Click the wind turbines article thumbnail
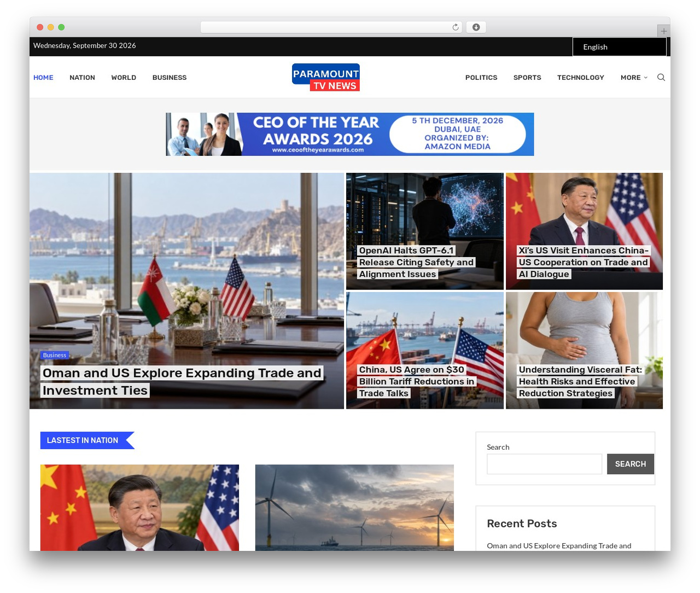Screen dimensions: 700x593 pos(354,507)
